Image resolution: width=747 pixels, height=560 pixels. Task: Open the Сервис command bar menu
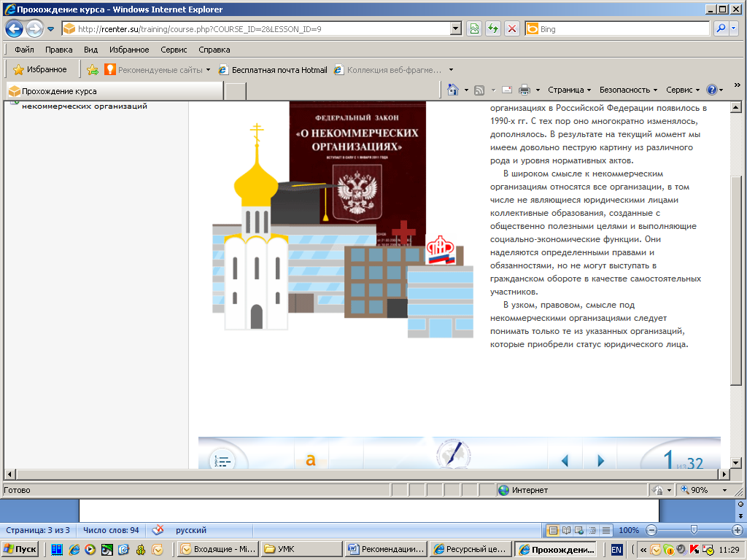(683, 90)
